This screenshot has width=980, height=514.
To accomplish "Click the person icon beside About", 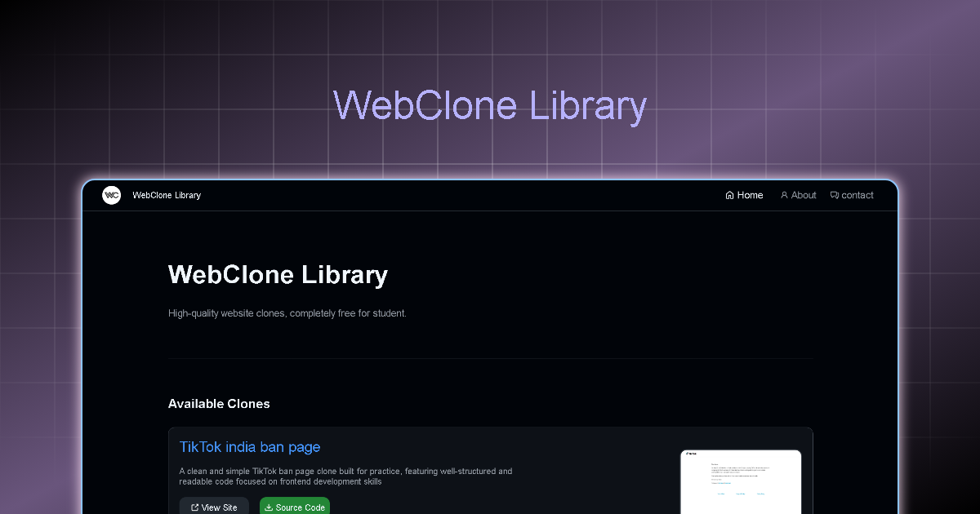I will coord(784,195).
